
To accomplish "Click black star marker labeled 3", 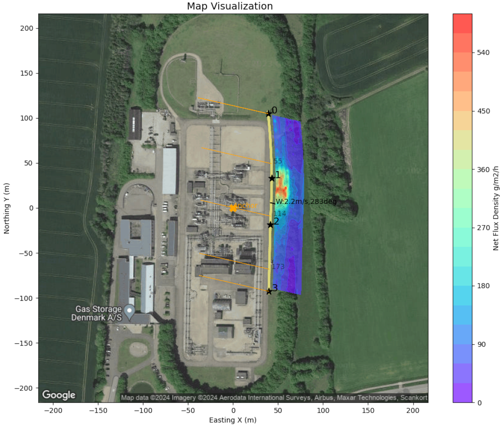I will (x=269, y=292).
